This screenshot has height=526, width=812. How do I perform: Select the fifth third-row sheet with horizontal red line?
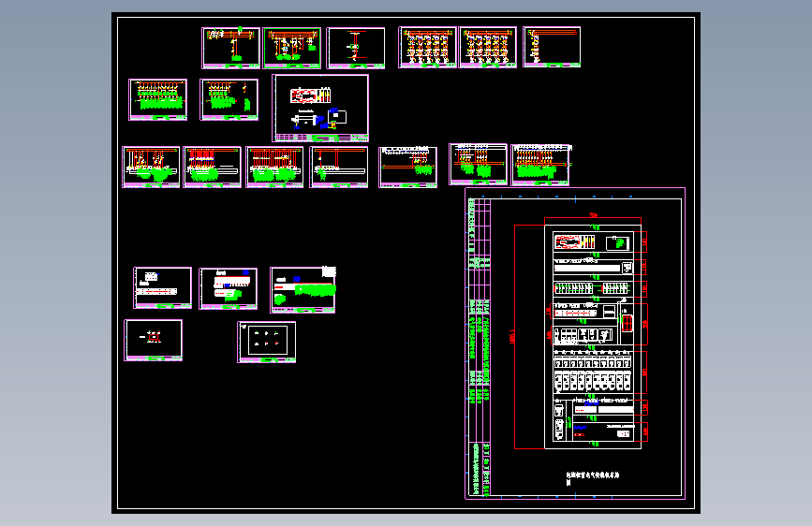408,167
